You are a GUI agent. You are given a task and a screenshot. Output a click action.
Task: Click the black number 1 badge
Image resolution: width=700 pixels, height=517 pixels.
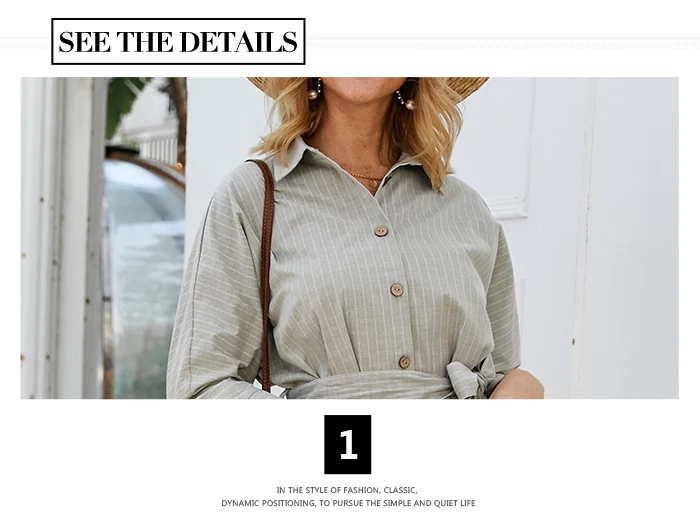tap(347, 444)
